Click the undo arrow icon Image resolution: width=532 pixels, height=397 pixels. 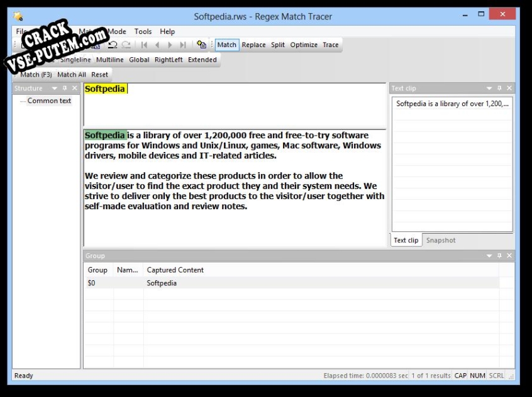tap(113, 45)
